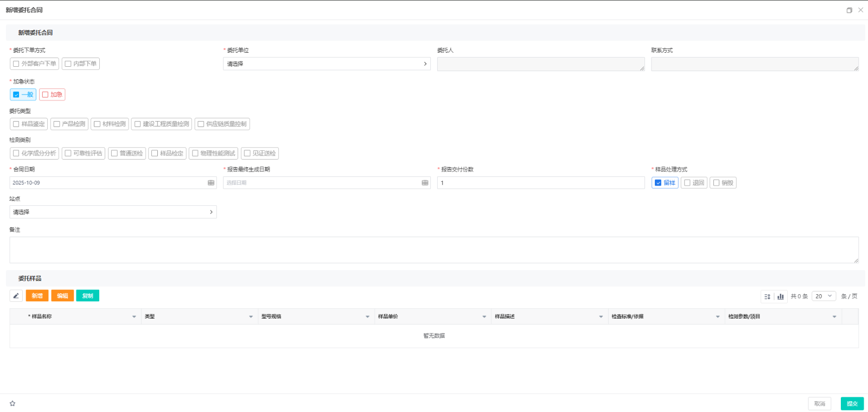Click the 委托人 text field
Screen dimensions: 868x412
pyautogui.click(x=541, y=64)
